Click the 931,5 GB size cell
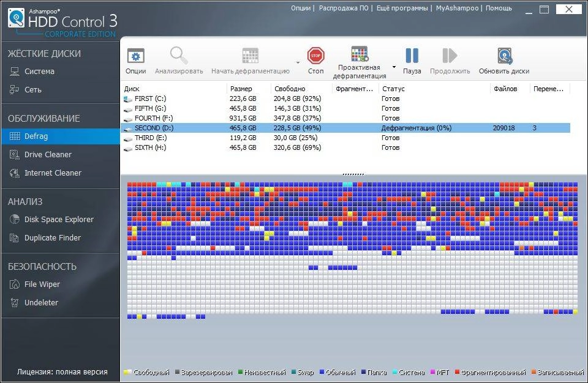 243,118
